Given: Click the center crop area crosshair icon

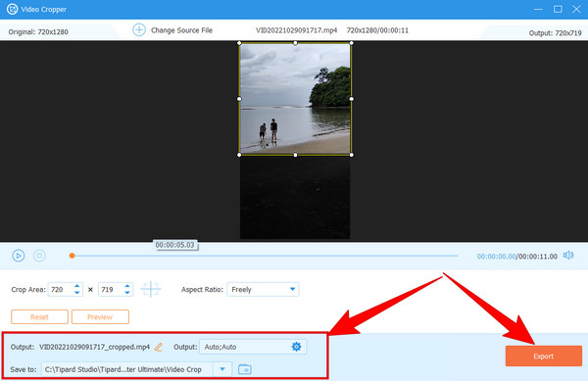Looking at the screenshot, I should click(x=151, y=289).
